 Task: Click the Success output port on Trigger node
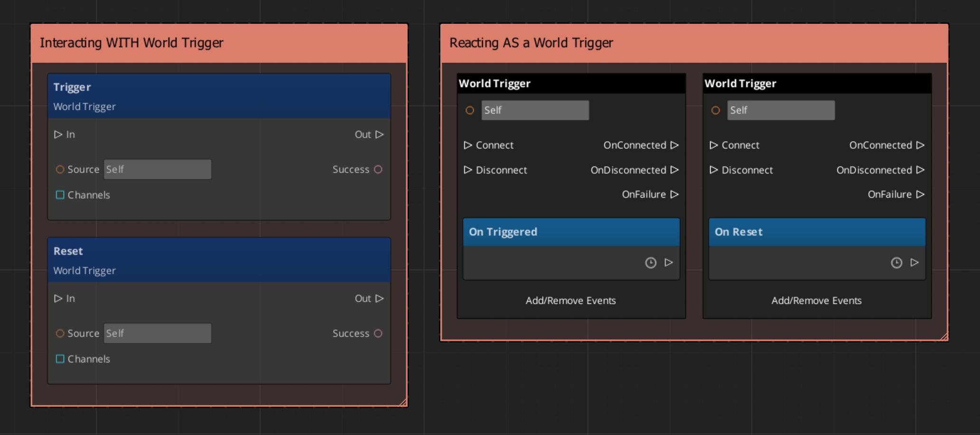click(378, 170)
